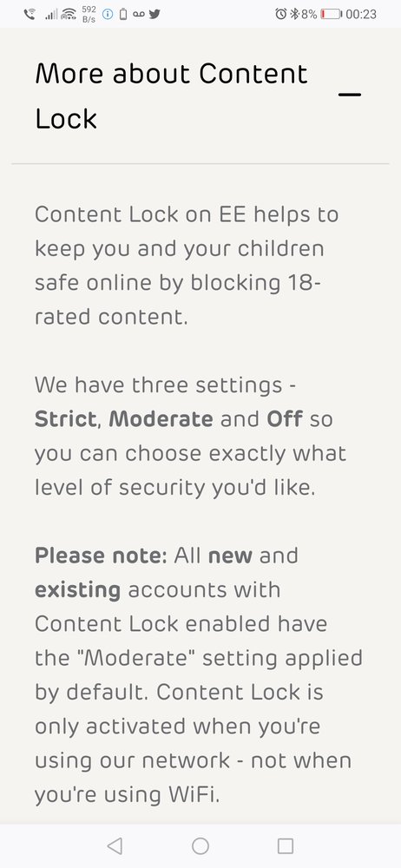
Task: Tap the bold Please note: text
Action: click(101, 556)
